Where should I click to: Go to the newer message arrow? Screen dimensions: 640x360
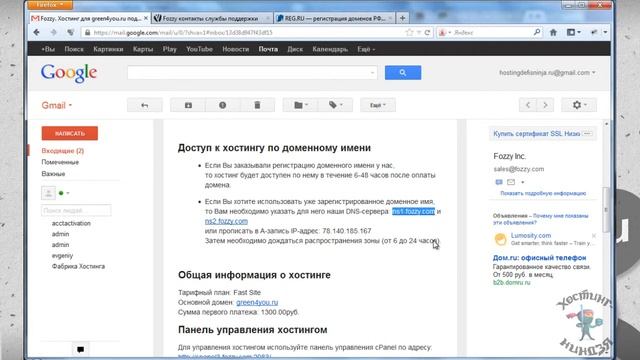pyautogui.click(x=528, y=105)
